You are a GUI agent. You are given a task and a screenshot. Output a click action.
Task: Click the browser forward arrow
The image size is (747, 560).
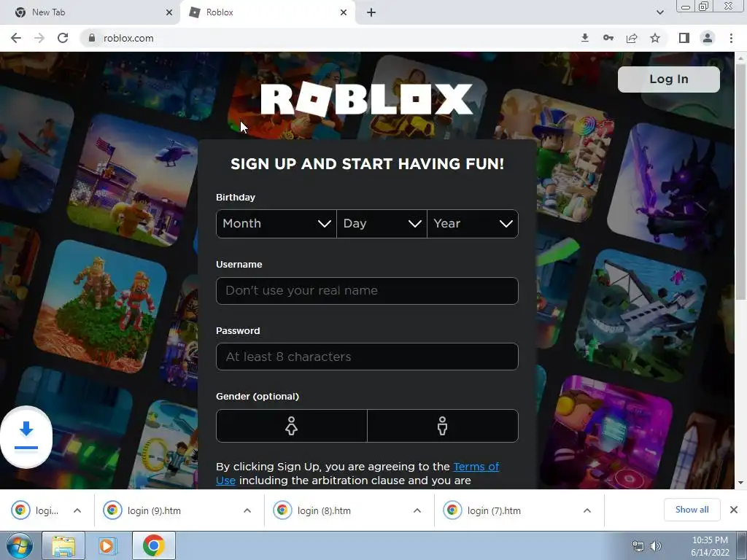coord(39,38)
